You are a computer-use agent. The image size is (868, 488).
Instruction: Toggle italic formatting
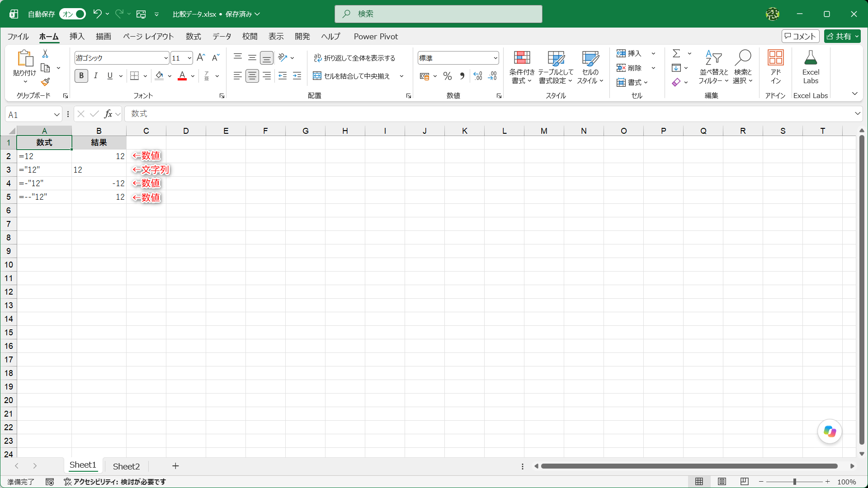click(x=95, y=76)
